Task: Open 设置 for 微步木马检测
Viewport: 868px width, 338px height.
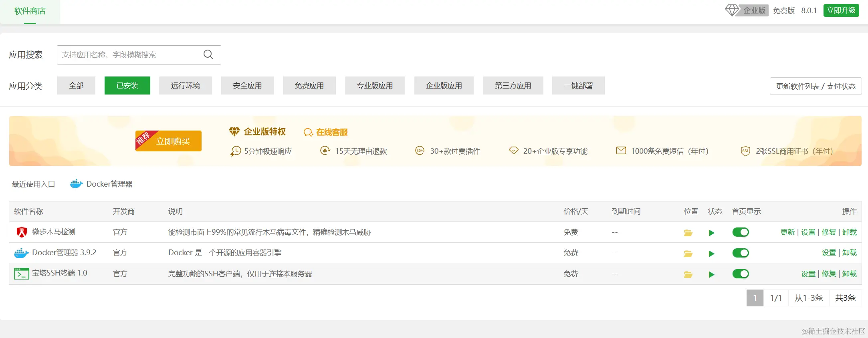Action: 808,232
